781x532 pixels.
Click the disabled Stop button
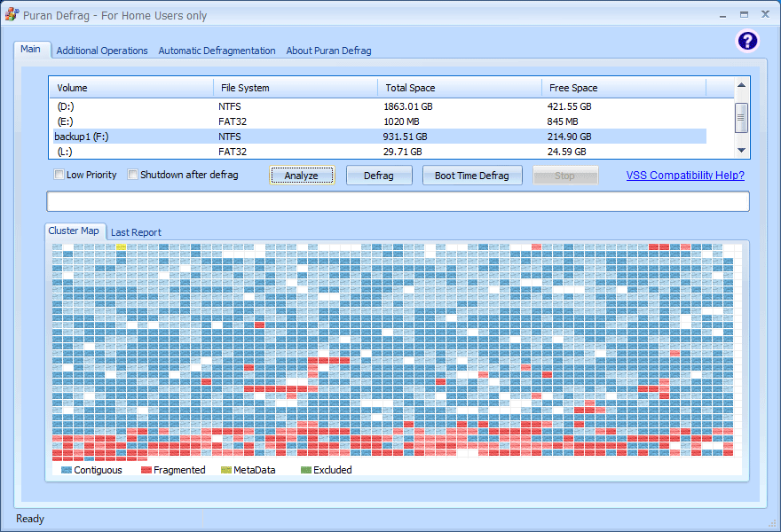pyautogui.click(x=564, y=176)
